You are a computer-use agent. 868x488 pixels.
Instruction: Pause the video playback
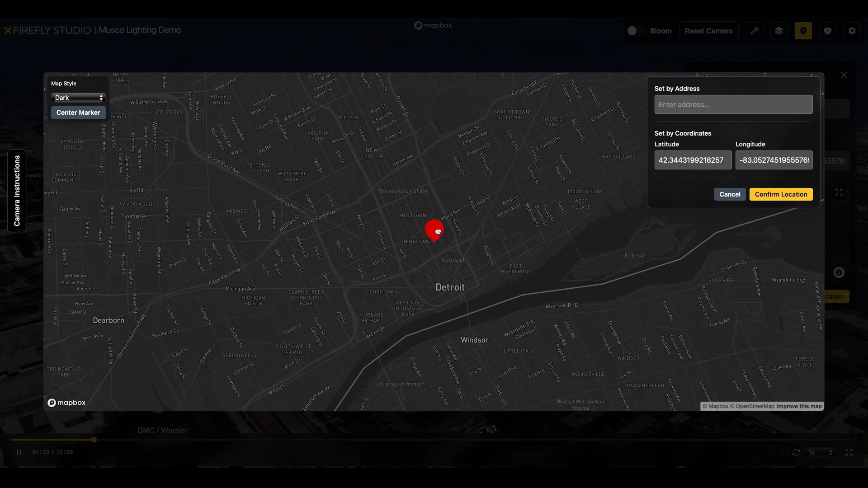(x=19, y=452)
